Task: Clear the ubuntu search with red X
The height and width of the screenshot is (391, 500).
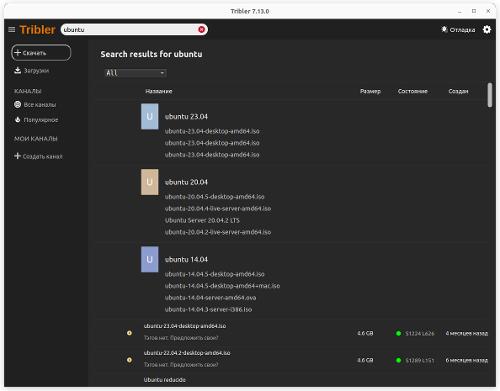Action: pyautogui.click(x=201, y=30)
